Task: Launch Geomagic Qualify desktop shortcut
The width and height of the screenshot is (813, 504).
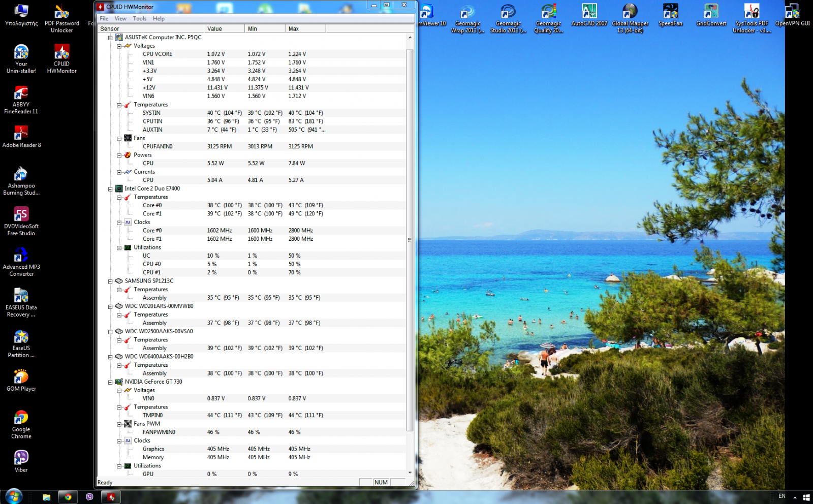Action: (x=549, y=19)
